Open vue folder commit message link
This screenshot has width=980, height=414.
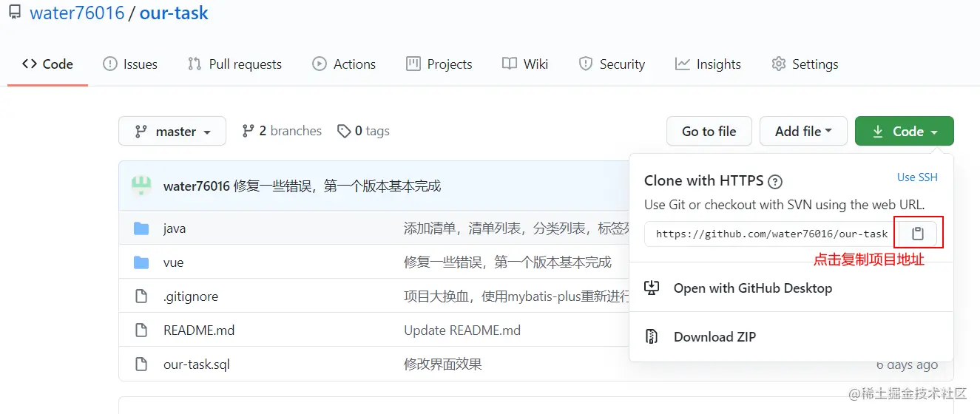[x=507, y=262]
